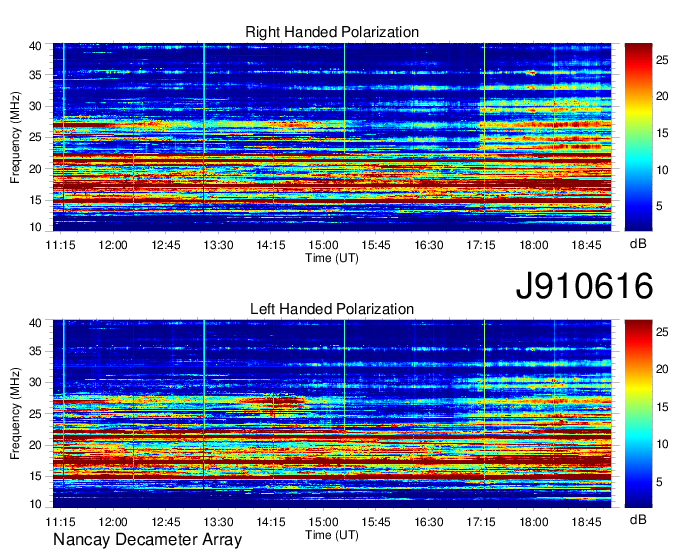This screenshot has height=552, width=680.
Task: Click the 12:45 time tick of the right-handed plot
Action: [166, 245]
